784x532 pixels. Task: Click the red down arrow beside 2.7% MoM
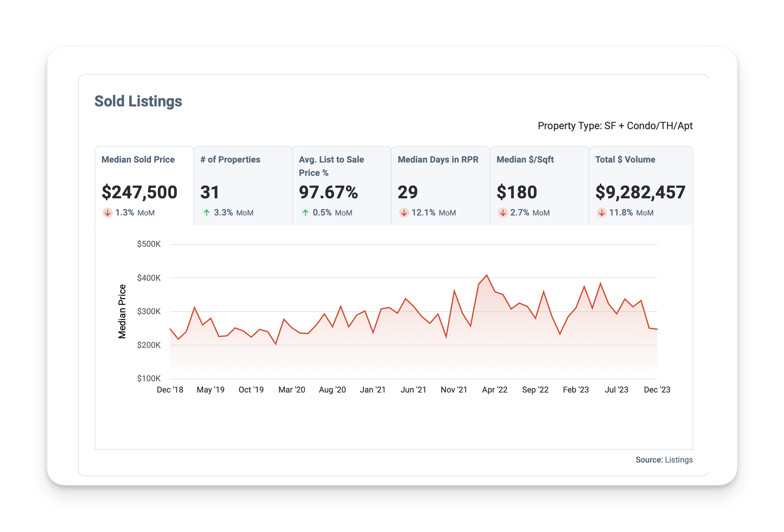click(503, 213)
